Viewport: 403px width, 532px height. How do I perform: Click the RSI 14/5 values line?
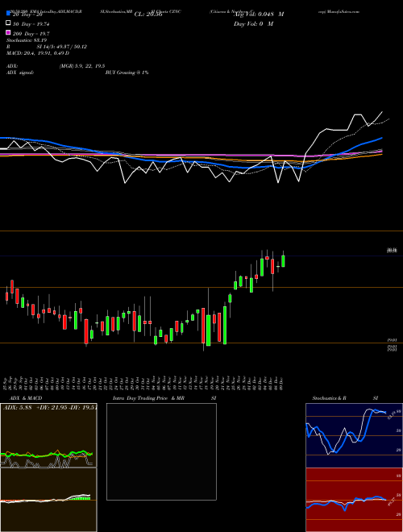click(x=47, y=47)
